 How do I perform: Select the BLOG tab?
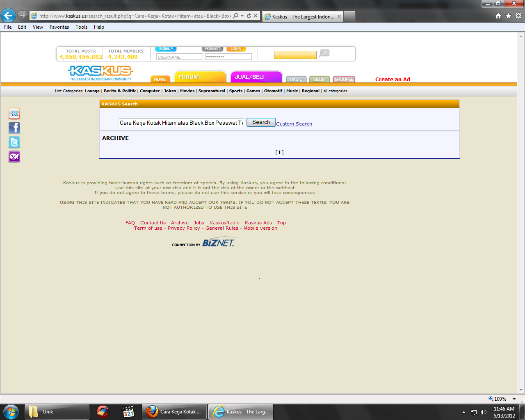coord(320,79)
